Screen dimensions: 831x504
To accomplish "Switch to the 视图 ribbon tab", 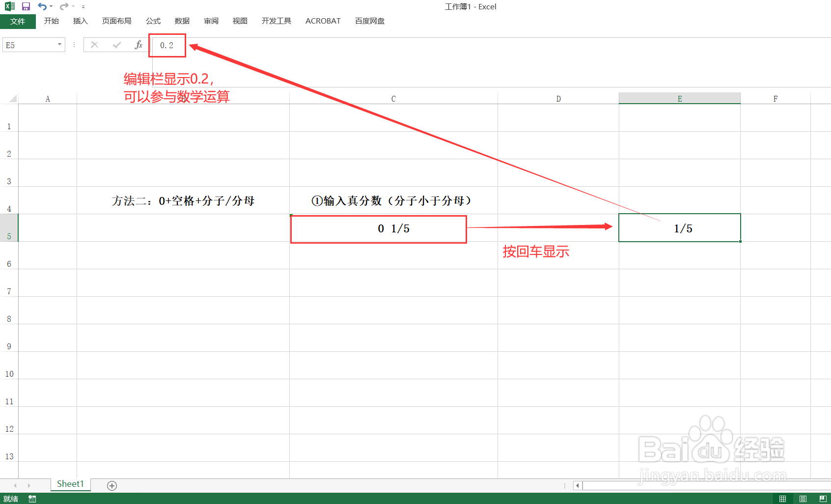I will pyautogui.click(x=240, y=21).
